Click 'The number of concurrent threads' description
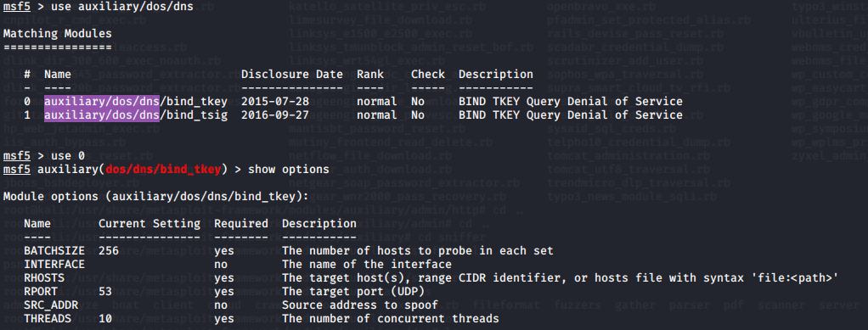868x330 pixels. 391,318
